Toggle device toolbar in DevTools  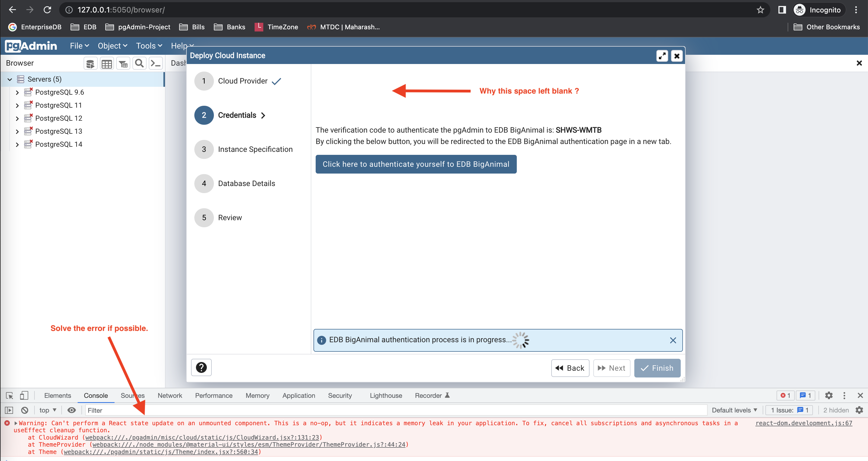[x=24, y=395]
